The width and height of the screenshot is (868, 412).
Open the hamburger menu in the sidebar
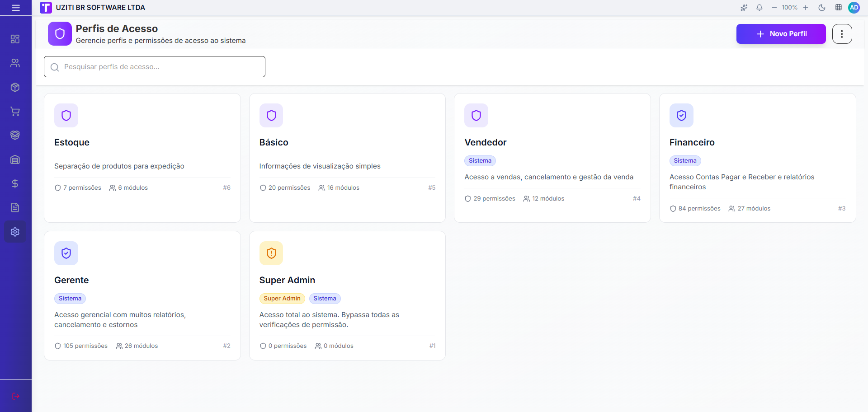coord(16,8)
